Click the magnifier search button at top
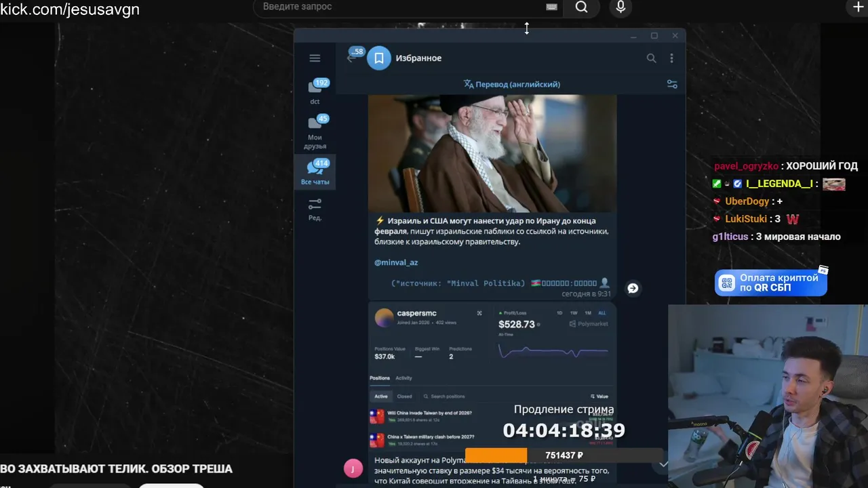Viewport: 868px width, 488px height. [x=581, y=7]
